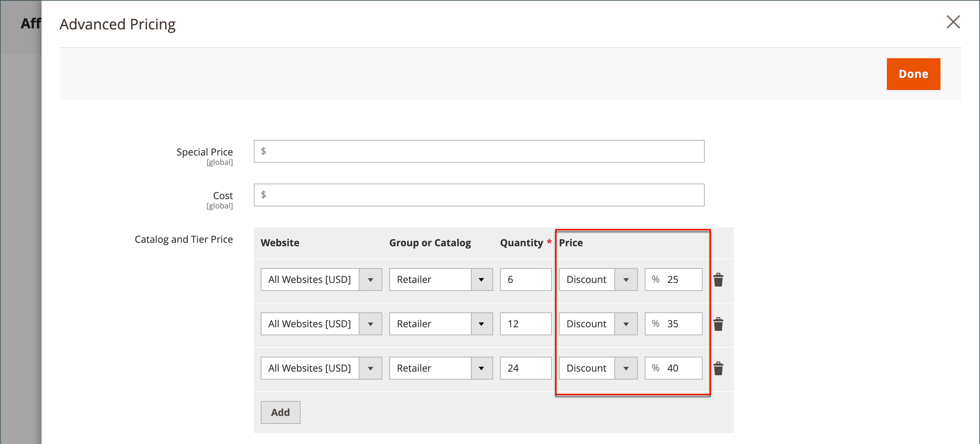Expand Retailer group dropdown in first row

pyautogui.click(x=440, y=279)
